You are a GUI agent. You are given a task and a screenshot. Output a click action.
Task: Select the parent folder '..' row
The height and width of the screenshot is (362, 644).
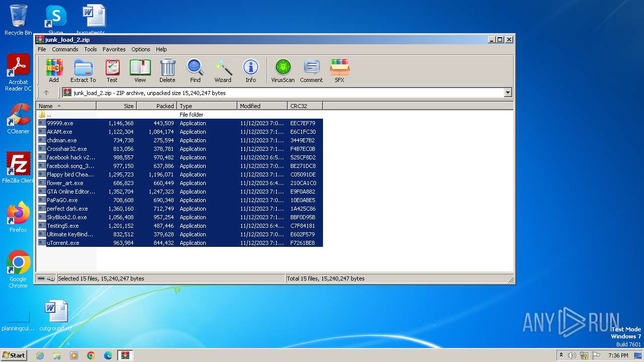point(180,115)
